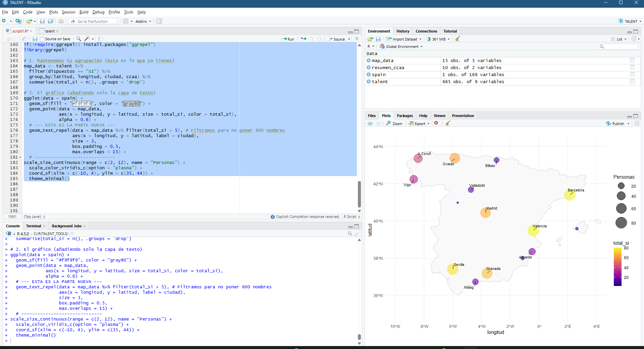View talent data frame via grid icon
Image resolution: width=644 pixels, height=349 pixels.
pyautogui.click(x=632, y=81)
